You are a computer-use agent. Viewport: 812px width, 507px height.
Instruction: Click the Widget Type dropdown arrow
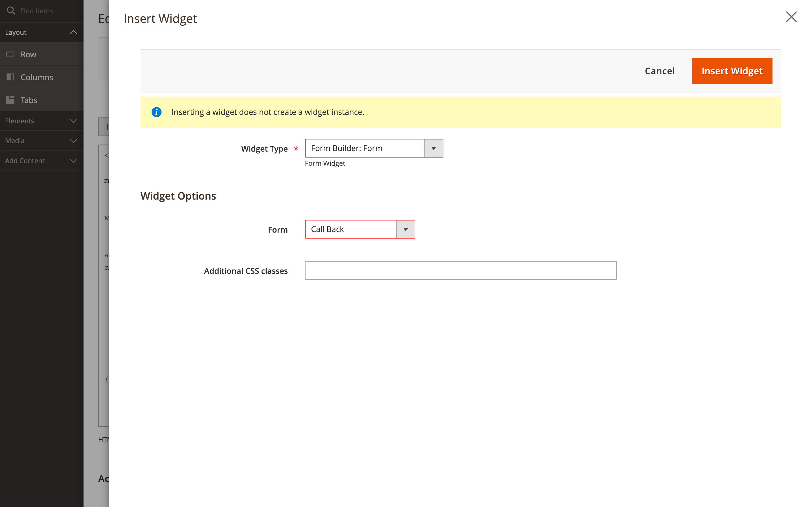(x=433, y=148)
